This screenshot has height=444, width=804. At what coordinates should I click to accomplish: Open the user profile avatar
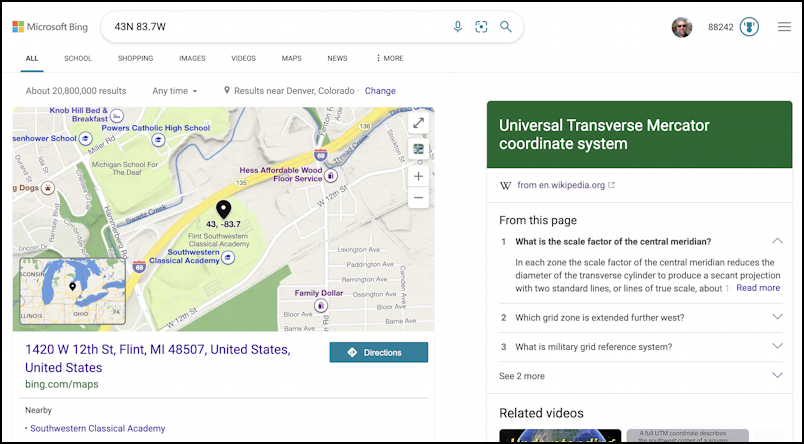(682, 27)
